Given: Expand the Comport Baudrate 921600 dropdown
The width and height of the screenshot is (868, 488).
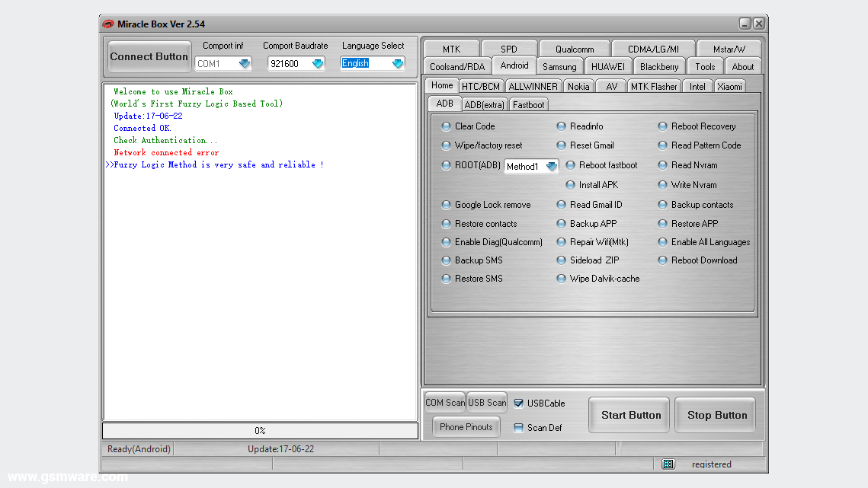Looking at the screenshot, I should click(318, 64).
